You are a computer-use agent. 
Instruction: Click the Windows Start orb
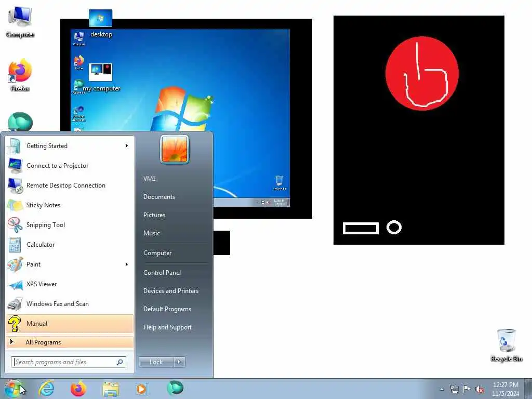coord(14,389)
